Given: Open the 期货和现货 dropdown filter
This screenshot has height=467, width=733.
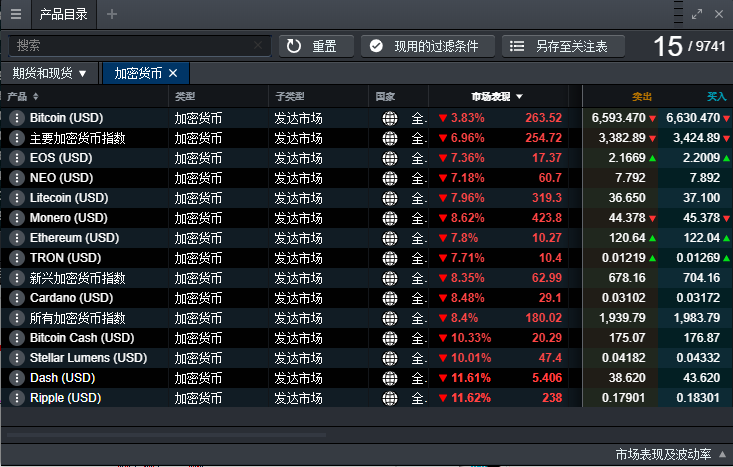Looking at the screenshot, I should 50,73.
